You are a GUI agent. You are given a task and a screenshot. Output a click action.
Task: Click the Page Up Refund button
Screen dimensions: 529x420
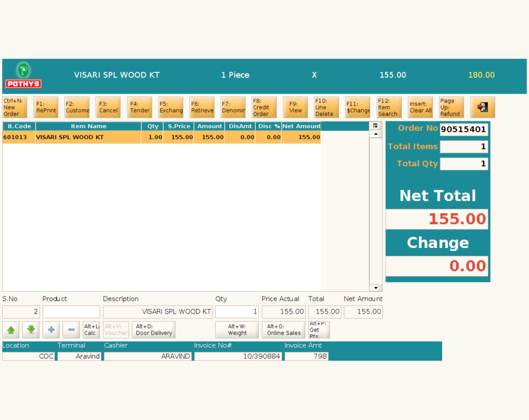452,107
